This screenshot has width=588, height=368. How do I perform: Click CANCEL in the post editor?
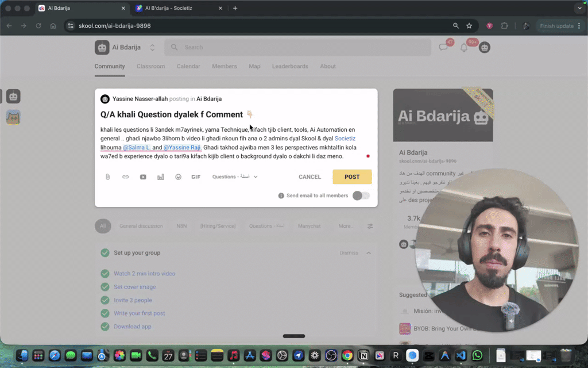[310, 177]
